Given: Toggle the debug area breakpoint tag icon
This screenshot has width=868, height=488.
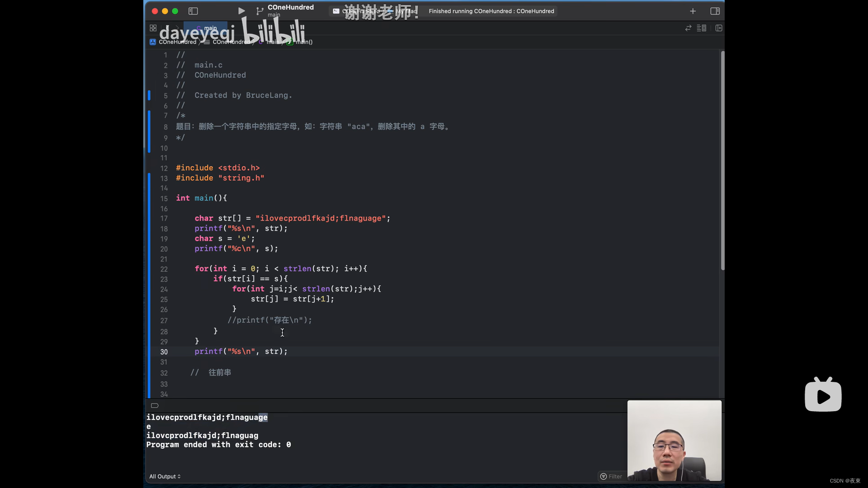Looking at the screenshot, I should click(155, 405).
